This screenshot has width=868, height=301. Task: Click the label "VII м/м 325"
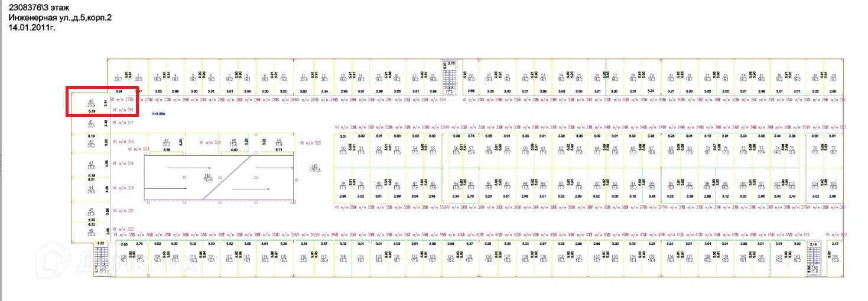point(310,142)
